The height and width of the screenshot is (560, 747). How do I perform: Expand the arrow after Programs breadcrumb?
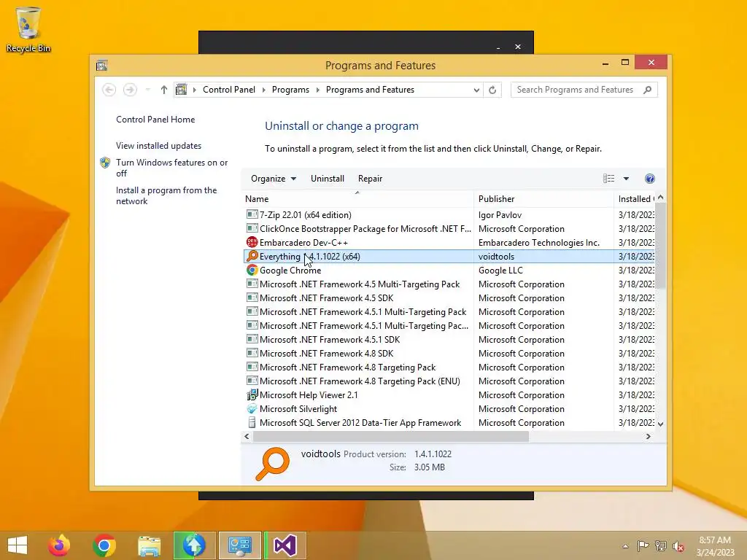tap(318, 90)
